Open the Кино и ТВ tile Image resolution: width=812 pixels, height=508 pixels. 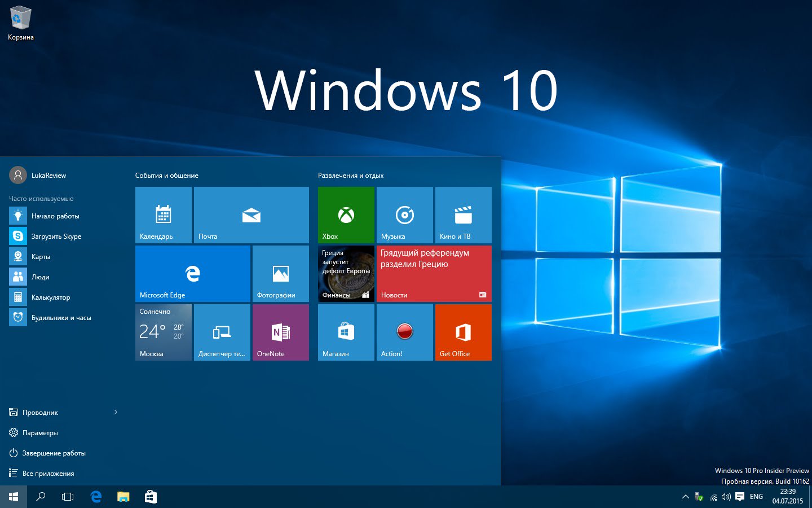pyautogui.click(x=464, y=215)
